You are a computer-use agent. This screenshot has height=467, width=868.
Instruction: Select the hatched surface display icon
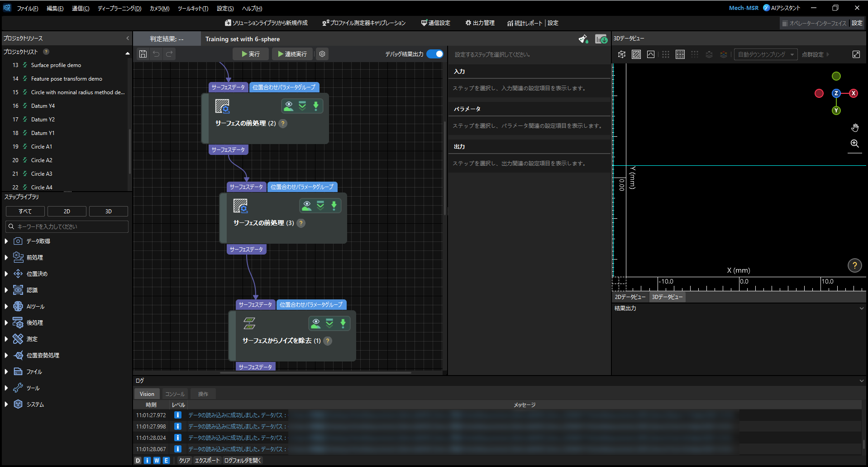pyautogui.click(x=636, y=54)
